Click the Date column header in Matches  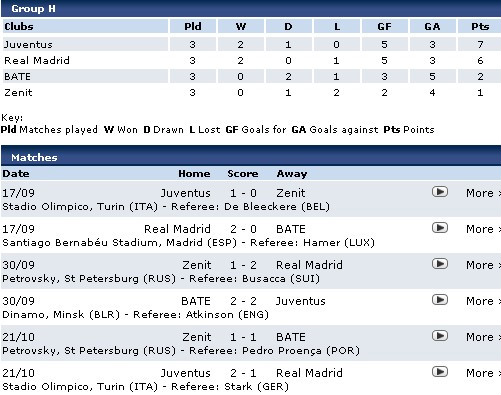click(16, 174)
